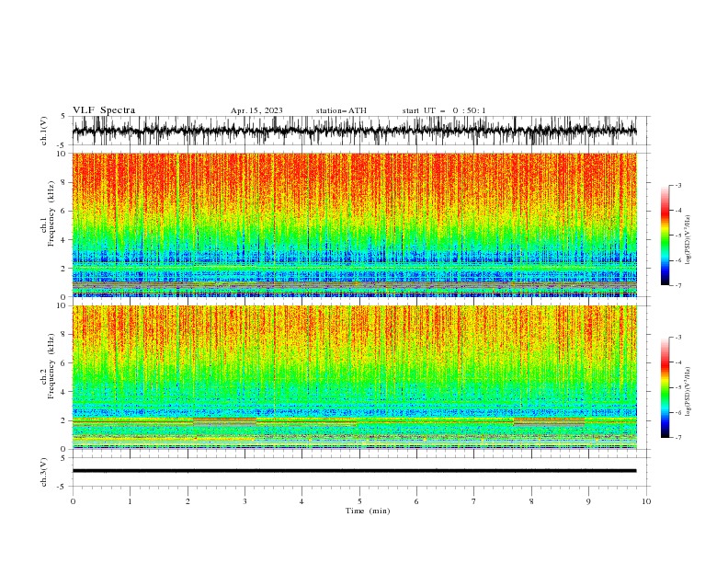
Task: Click the "ch.1(V)" axis label
Action: point(44,131)
